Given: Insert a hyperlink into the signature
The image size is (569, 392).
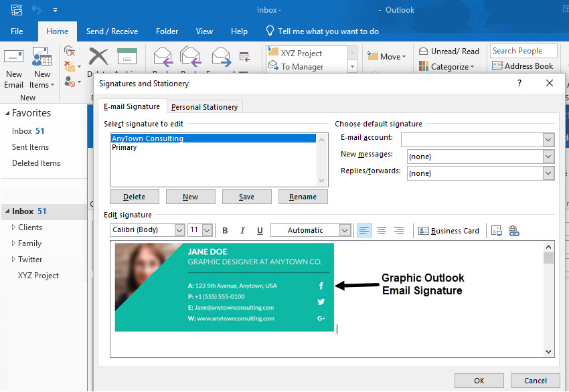Looking at the screenshot, I should tap(514, 230).
